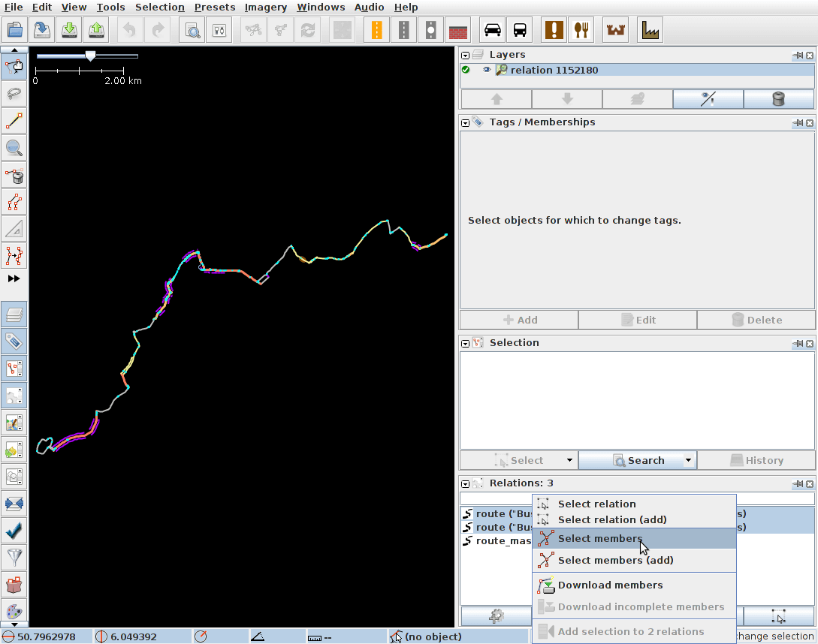This screenshot has height=644, width=818.
Task: Select the lasso selection tool
Action: (14, 94)
